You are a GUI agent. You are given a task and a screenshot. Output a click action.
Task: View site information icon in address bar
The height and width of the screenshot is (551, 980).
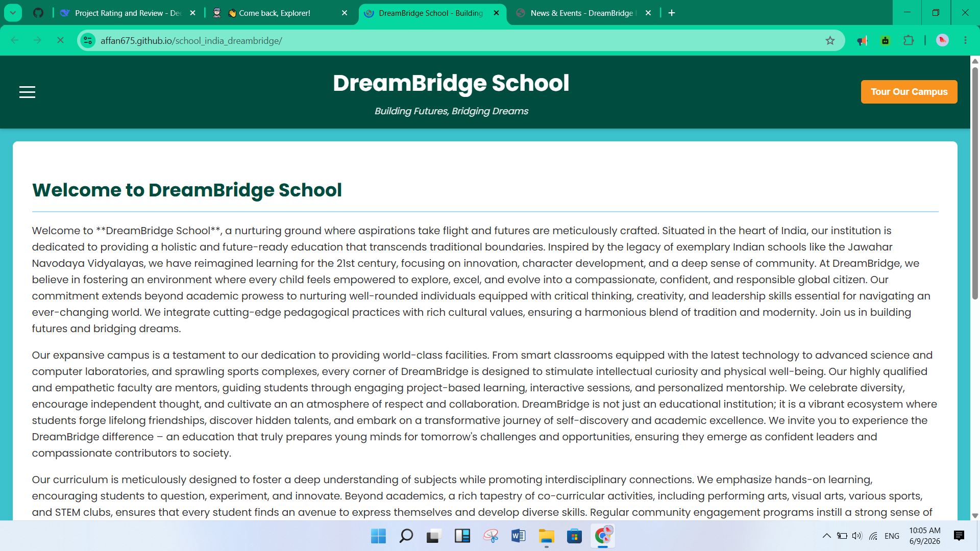(88, 40)
